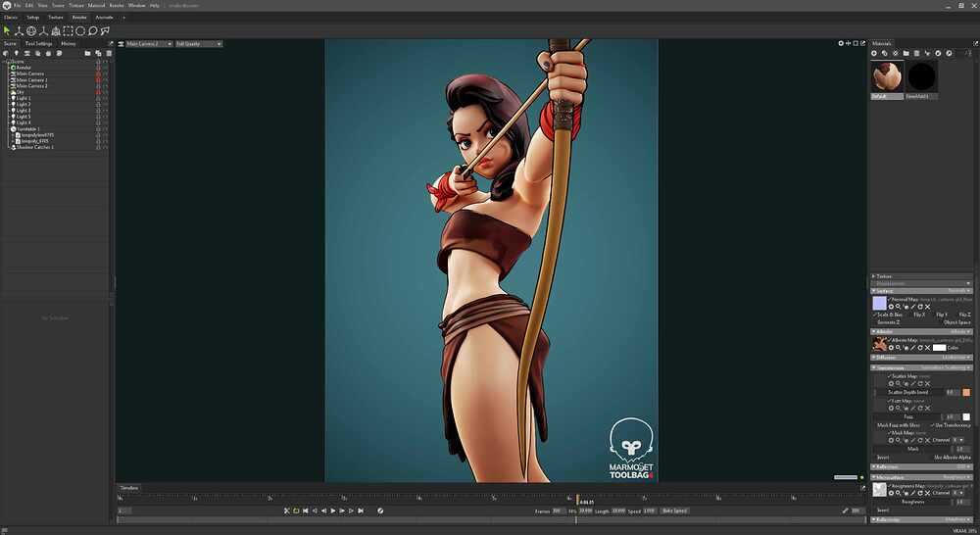The image size is (980, 535).
Task: Jump to last frame in timeline
Action: point(361,511)
